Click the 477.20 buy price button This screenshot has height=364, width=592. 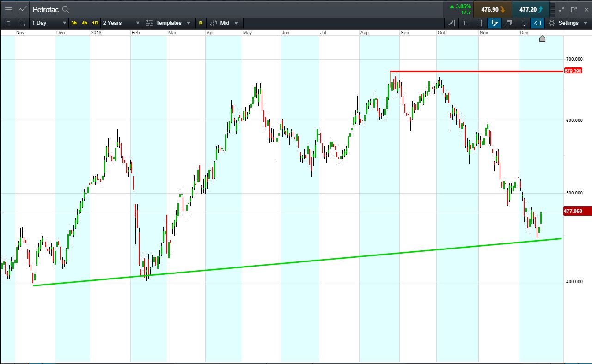coord(531,9)
